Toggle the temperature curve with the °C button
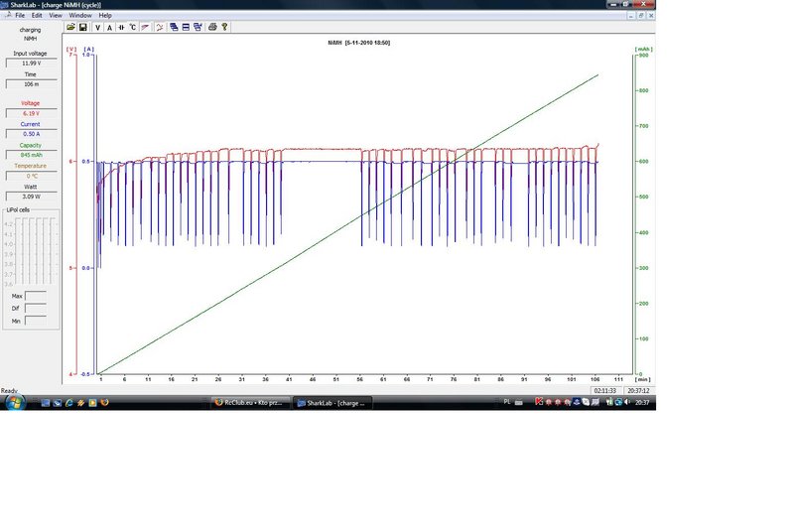 [133, 28]
